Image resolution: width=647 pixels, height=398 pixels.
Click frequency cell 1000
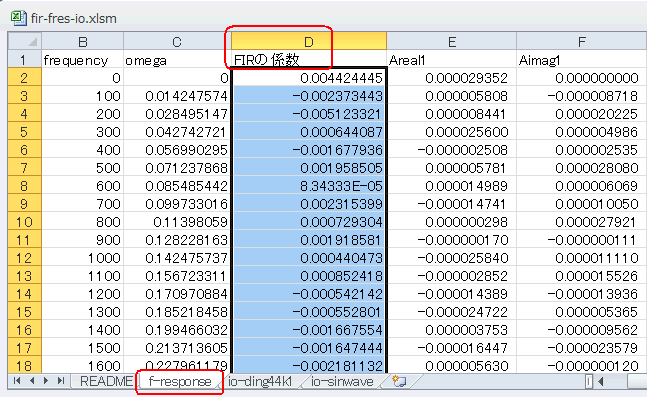coord(83,258)
